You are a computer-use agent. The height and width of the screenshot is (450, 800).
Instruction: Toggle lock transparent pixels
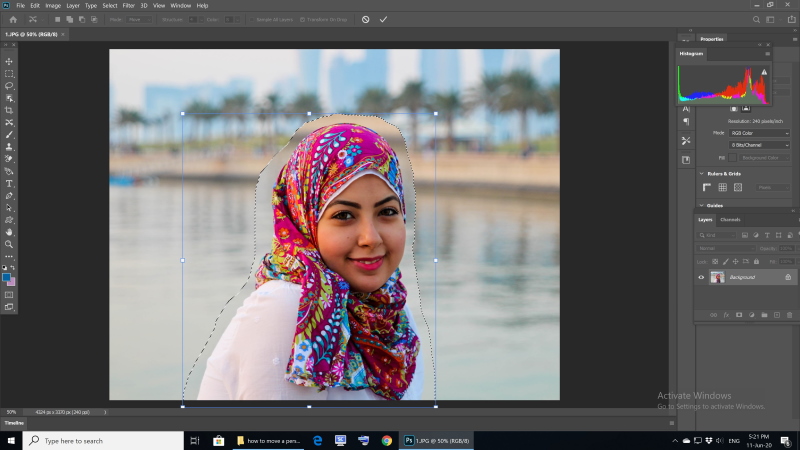[x=715, y=262]
